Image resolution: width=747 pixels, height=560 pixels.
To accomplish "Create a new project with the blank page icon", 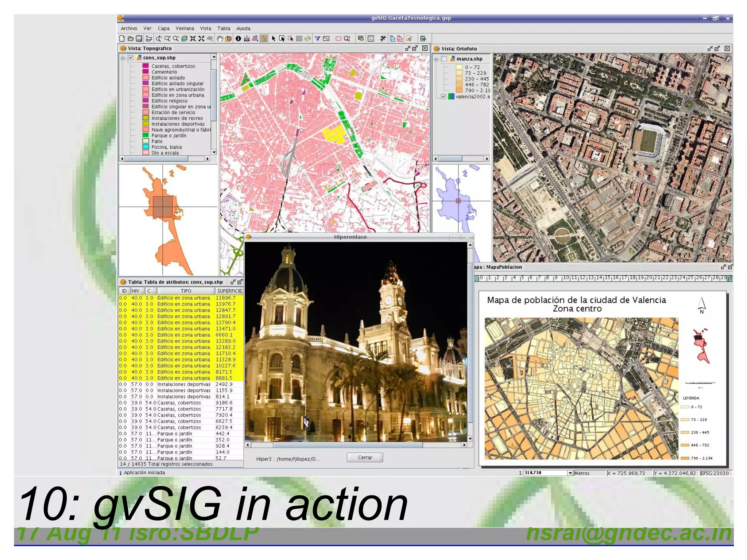I will click(122, 39).
